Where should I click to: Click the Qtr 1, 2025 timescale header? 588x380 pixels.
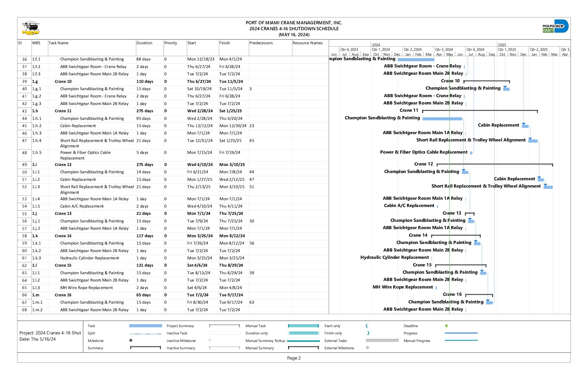(x=513, y=49)
